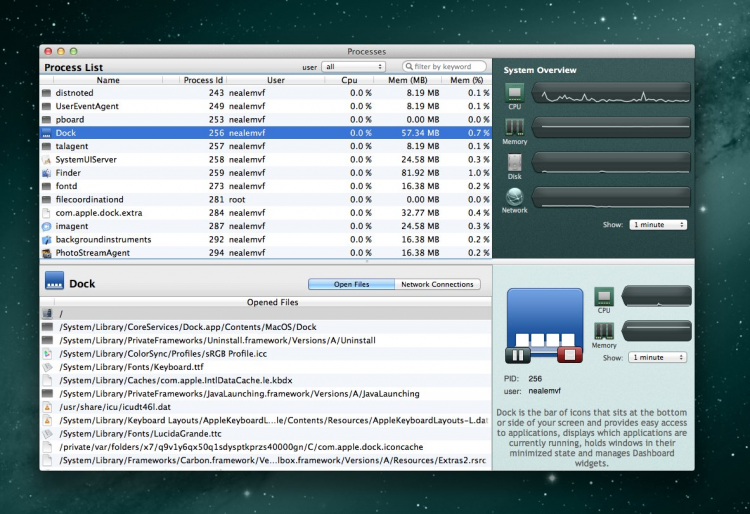Open the process detail Show duration dropdown
The height and width of the screenshot is (514, 750).
658,357
